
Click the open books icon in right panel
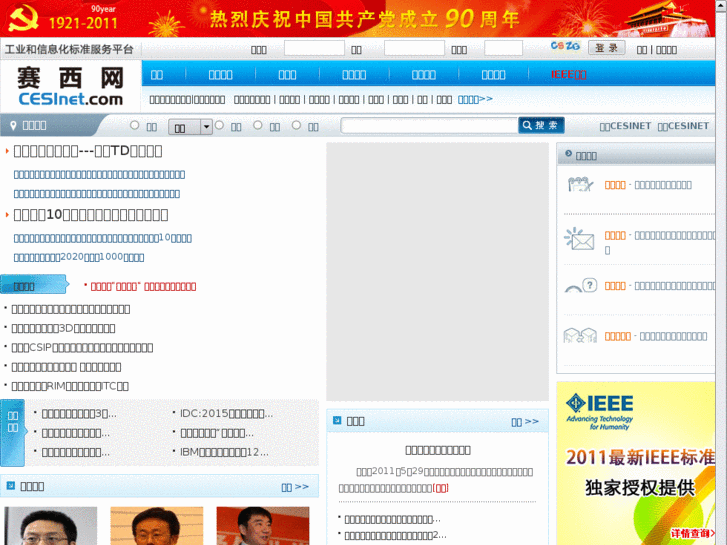tap(579, 336)
